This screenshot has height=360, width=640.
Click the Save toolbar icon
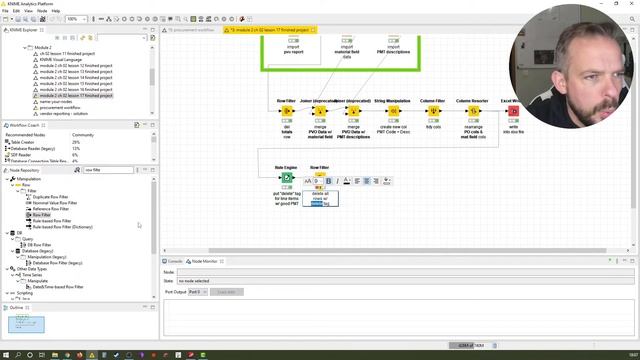point(18,19)
